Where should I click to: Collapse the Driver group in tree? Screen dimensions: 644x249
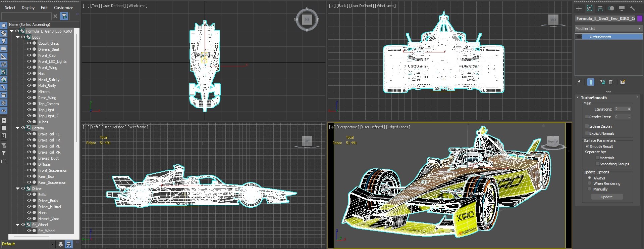pos(17,189)
